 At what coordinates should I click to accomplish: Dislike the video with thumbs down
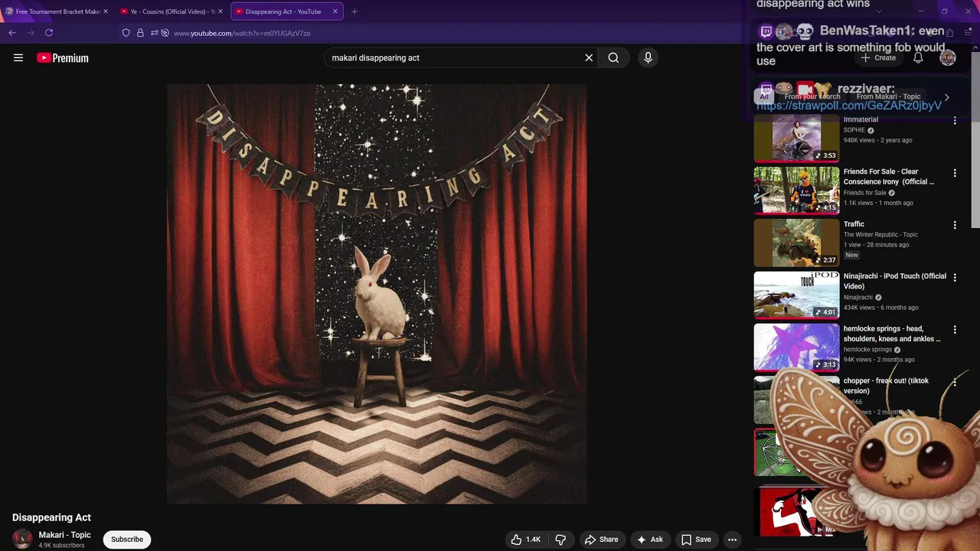(x=560, y=540)
